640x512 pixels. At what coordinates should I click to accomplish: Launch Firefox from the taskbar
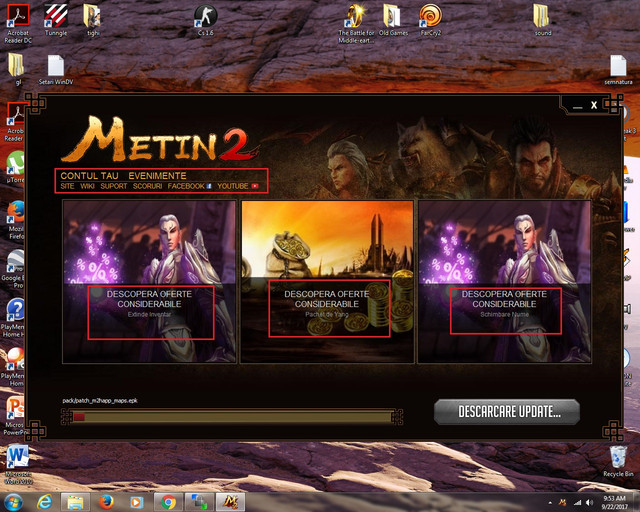[x=106, y=502]
